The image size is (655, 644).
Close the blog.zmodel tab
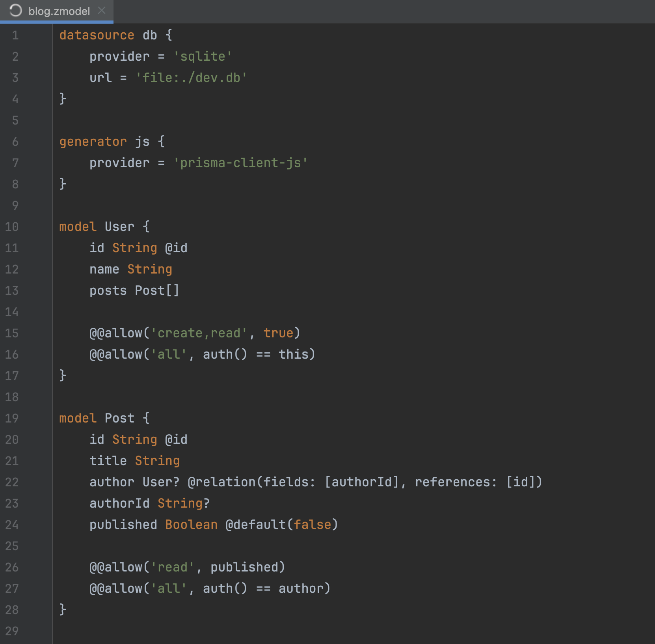pyautogui.click(x=102, y=11)
